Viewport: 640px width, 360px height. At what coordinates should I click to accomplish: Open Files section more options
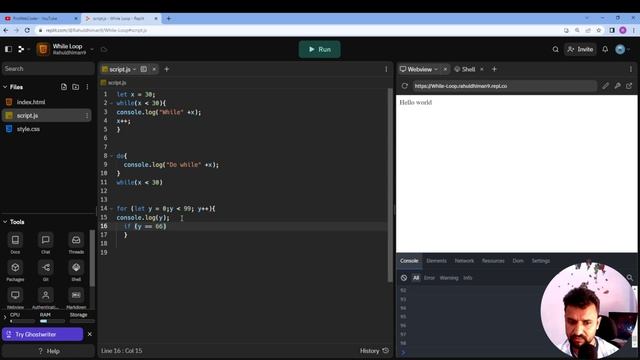(x=87, y=87)
